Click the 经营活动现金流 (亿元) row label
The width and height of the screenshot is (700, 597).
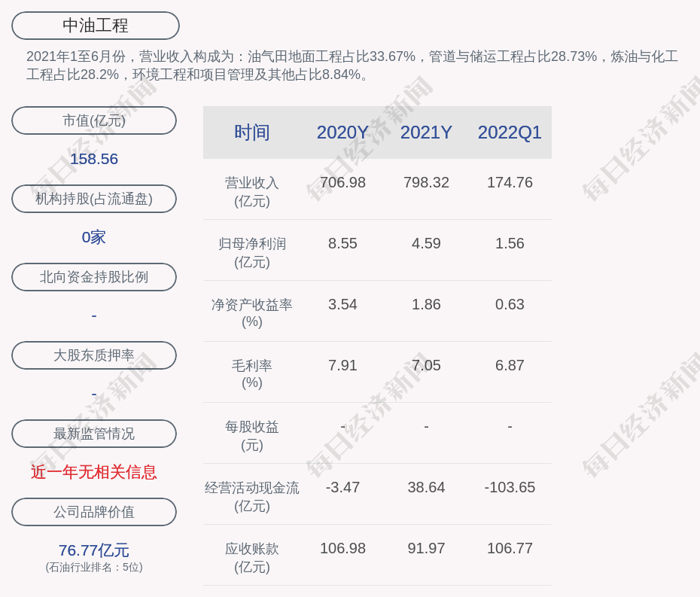coord(252,497)
